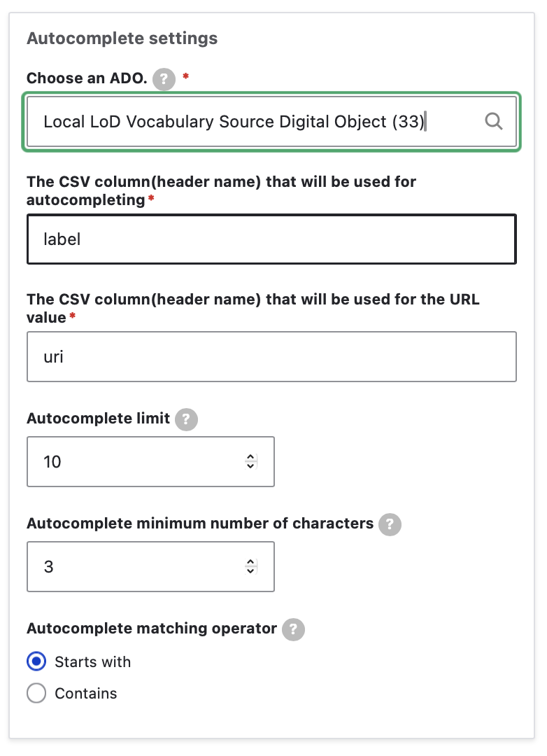Click the help icon beside Choose an ADO
Image resolution: width=547 pixels, height=756 pixels.
coord(164,79)
